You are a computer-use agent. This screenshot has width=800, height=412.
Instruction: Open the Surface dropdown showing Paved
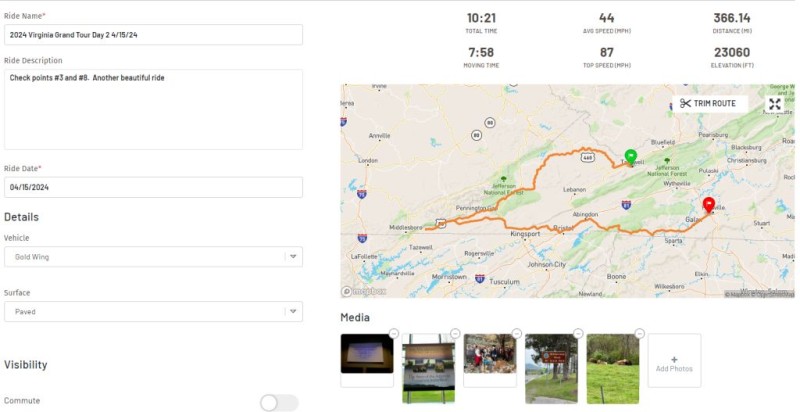pos(153,312)
